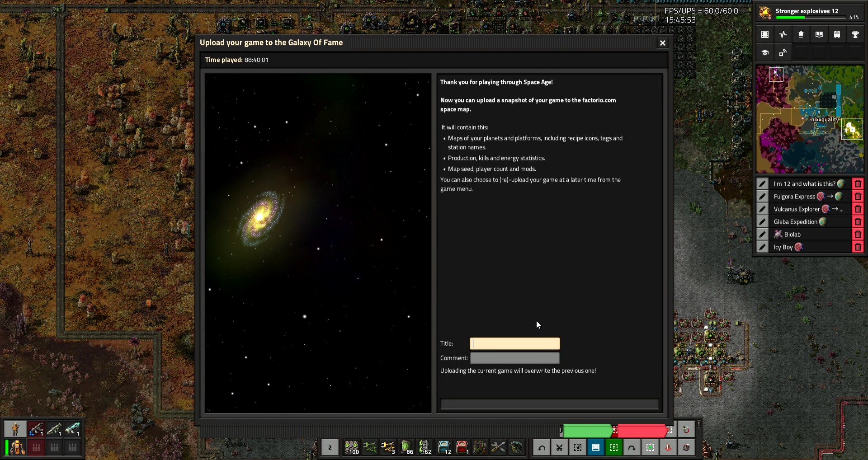The height and width of the screenshot is (460, 868).
Task: Select quickbar belt item showing 100
Action: click(352, 447)
